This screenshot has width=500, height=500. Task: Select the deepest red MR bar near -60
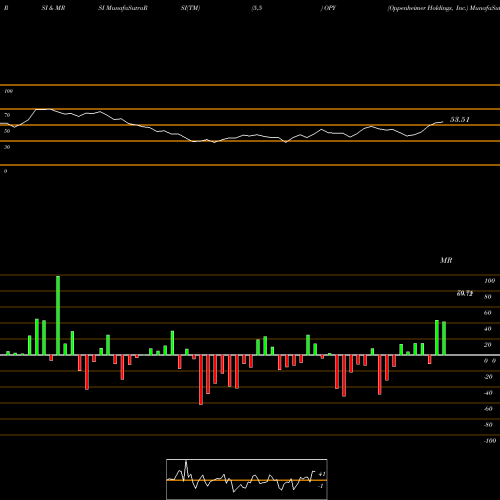(201, 380)
